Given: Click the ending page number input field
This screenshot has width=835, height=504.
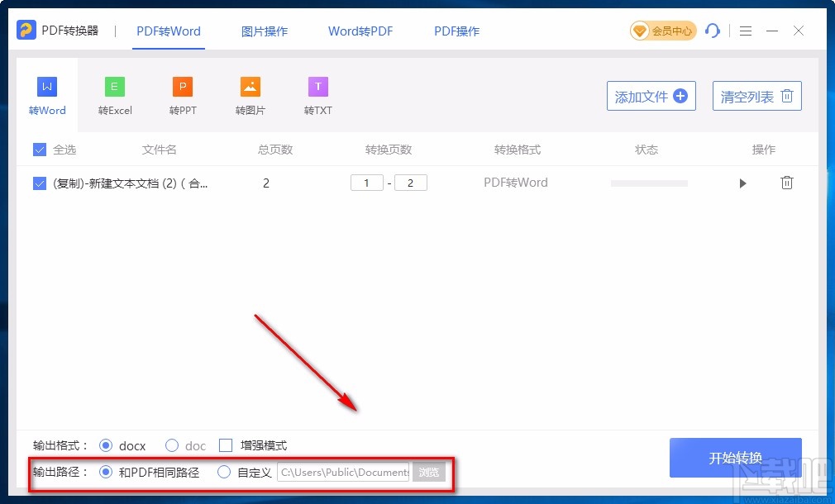Looking at the screenshot, I should click(x=411, y=183).
